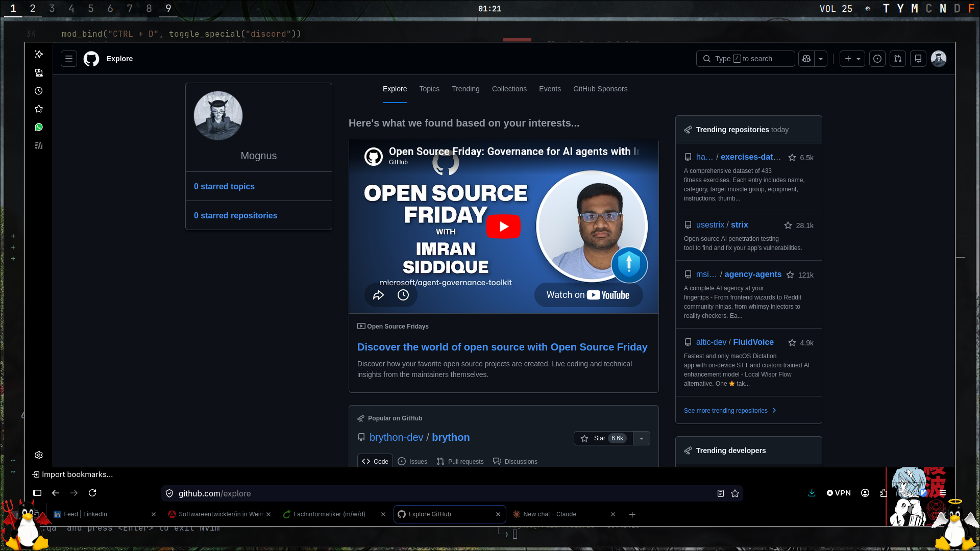Open the 0 starred topics link
Screen dimensions: 980x551
click(224, 187)
